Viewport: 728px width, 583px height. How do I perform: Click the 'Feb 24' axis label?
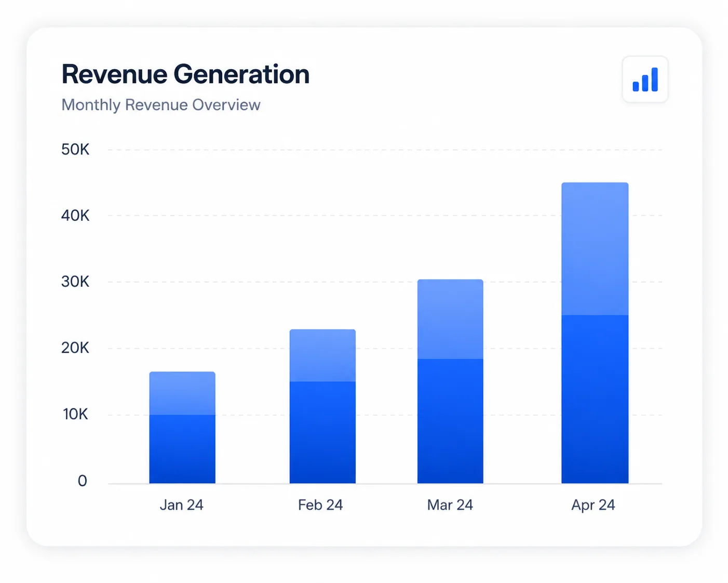tap(320, 505)
